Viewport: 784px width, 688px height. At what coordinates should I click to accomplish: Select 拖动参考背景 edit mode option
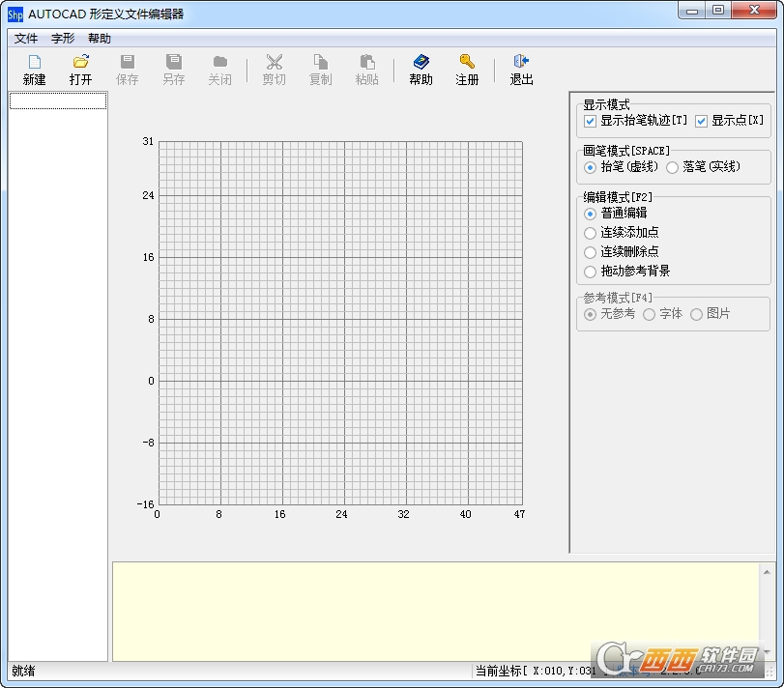[591, 272]
